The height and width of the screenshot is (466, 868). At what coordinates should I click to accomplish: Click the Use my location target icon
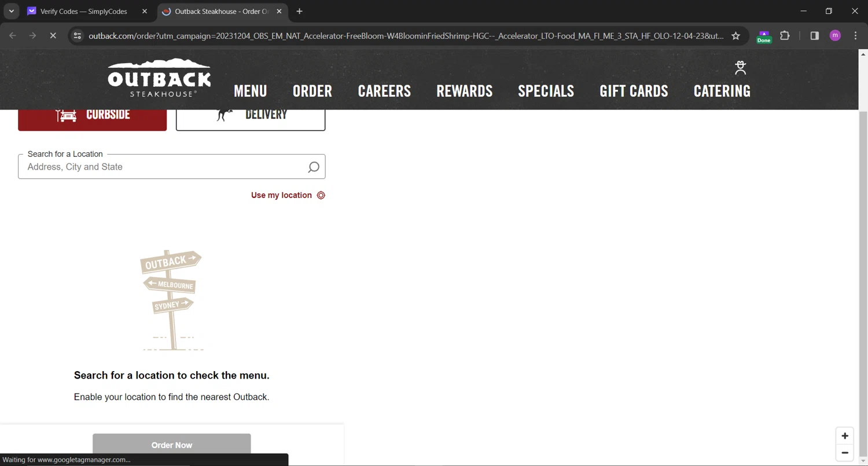pyautogui.click(x=321, y=195)
